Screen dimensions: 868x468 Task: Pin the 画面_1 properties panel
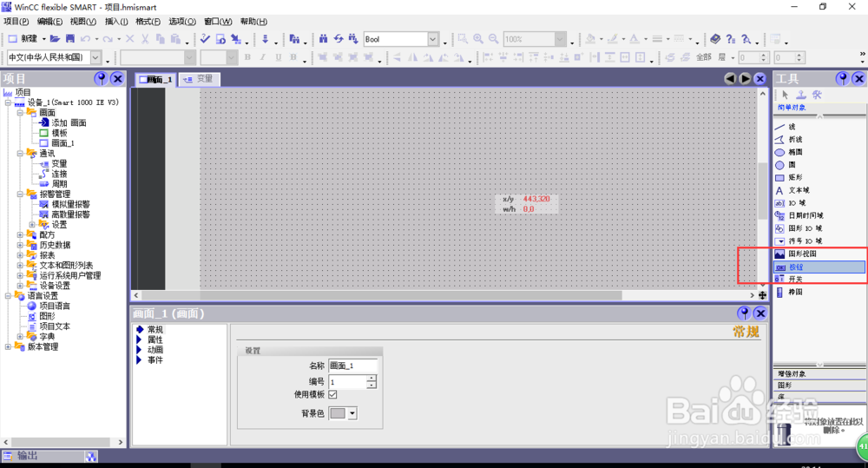coord(744,313)
